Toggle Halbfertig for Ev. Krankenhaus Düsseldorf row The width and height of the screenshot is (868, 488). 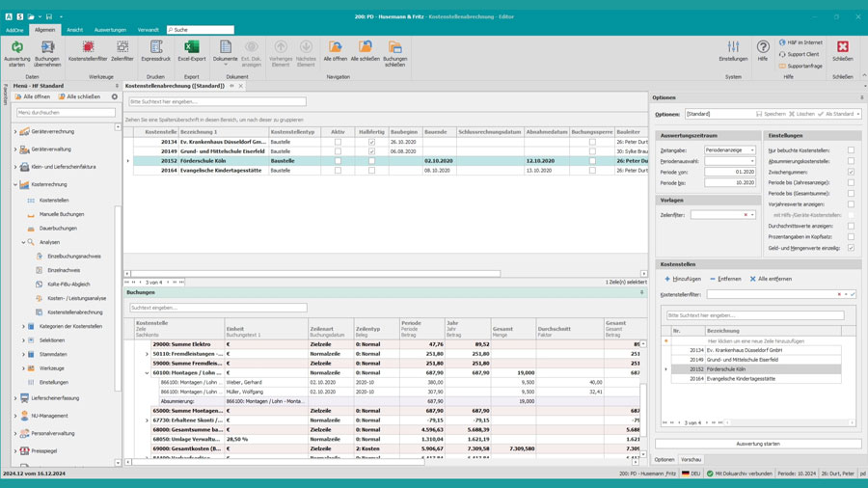(x=371, y=142)
